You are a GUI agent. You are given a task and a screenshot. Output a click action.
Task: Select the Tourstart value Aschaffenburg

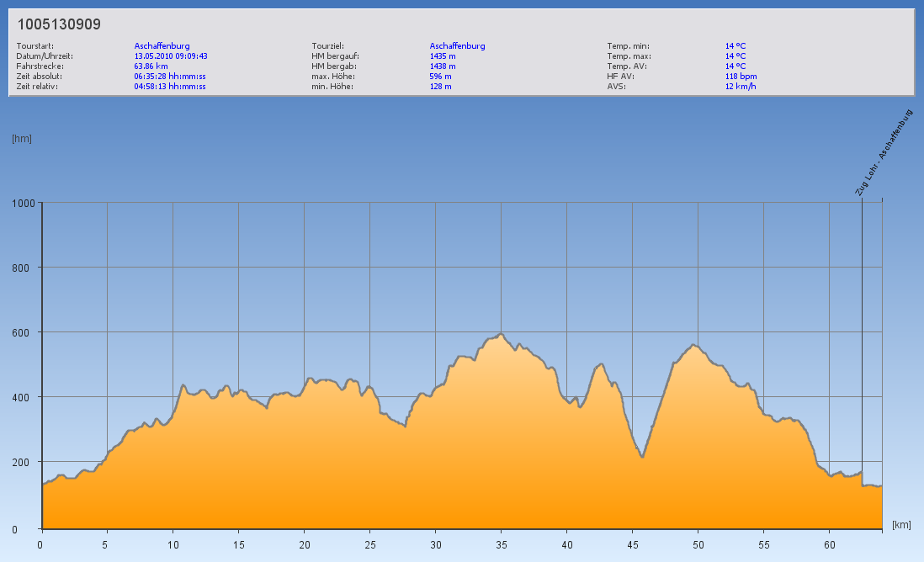click(x=162, y=46)
